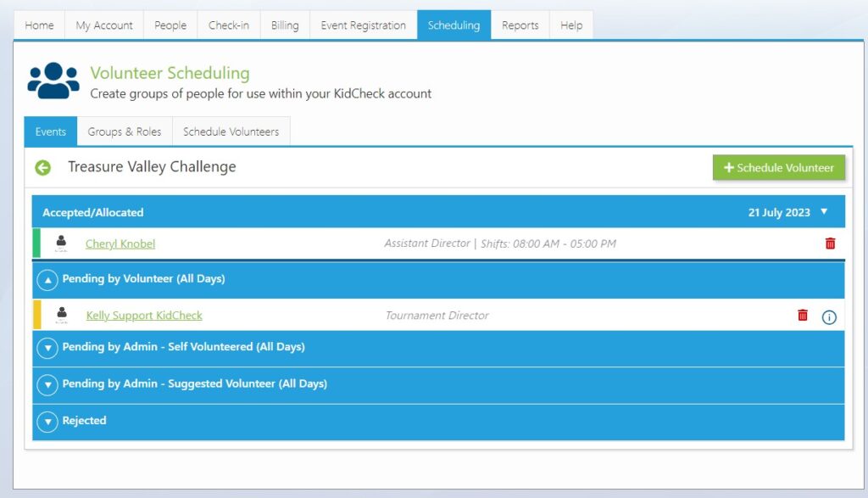This screenshot has width=868, height=498.
Task: Open the Event Registration tab
Action: 363,25
